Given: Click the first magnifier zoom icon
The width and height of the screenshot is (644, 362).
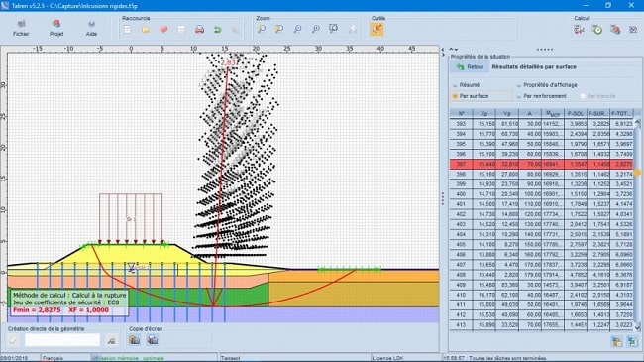Looking at the screenshot, I should tap(262, 29).
